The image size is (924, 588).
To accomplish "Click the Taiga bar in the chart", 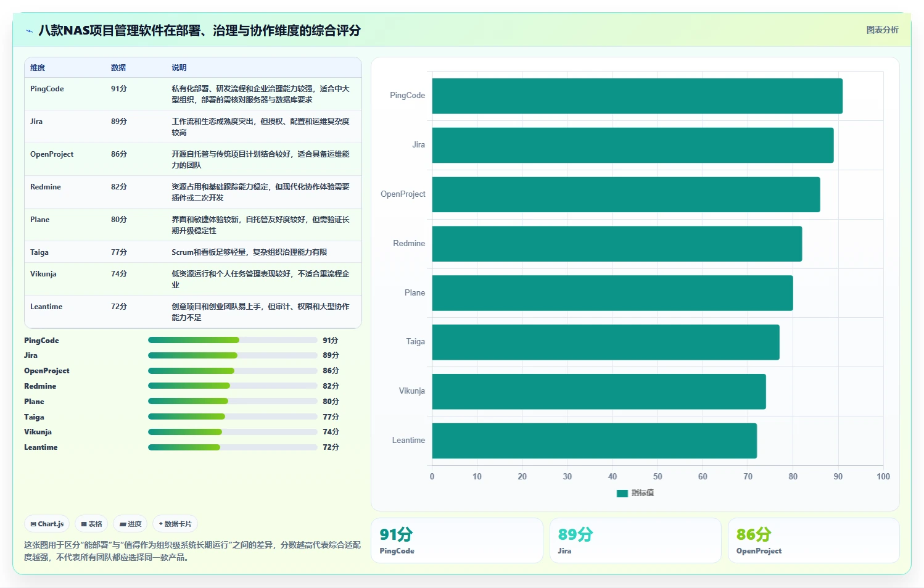I will click(x=606, y=342).
